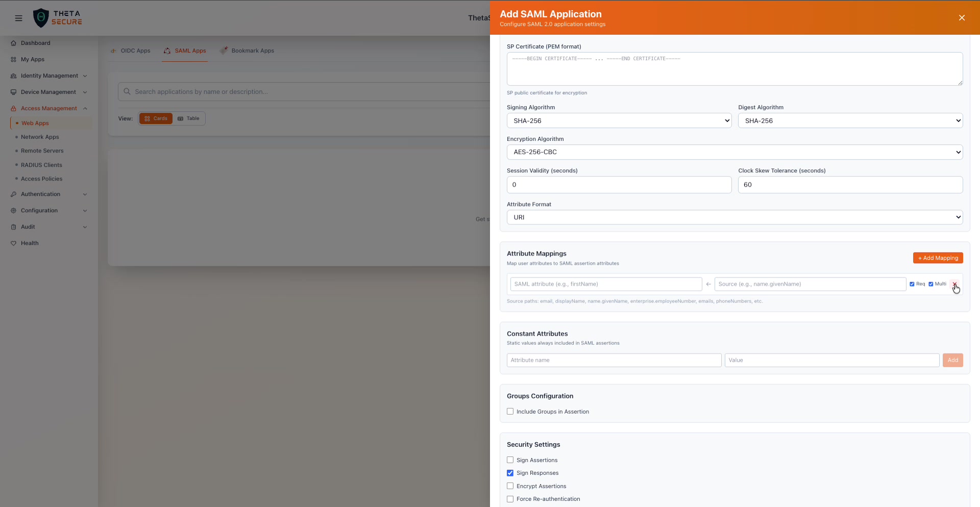
Task: Switch view to Table layout
Action: [x=188, y=118]
